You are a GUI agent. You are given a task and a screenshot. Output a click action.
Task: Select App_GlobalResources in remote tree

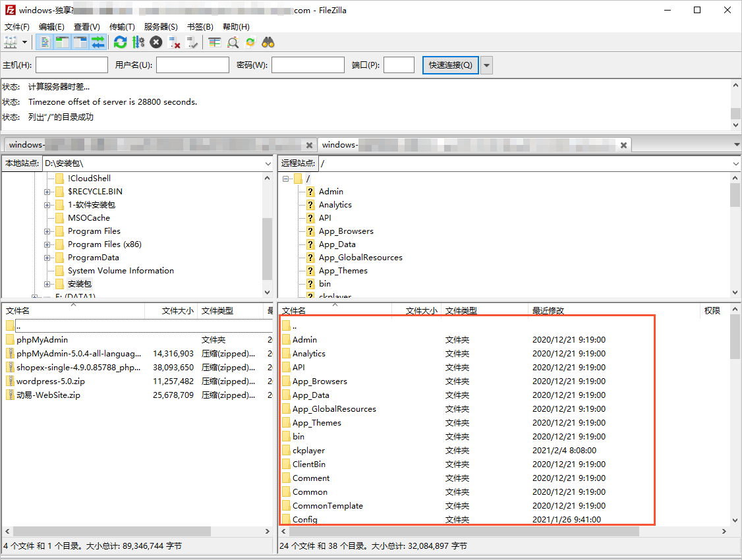[360, 258]
